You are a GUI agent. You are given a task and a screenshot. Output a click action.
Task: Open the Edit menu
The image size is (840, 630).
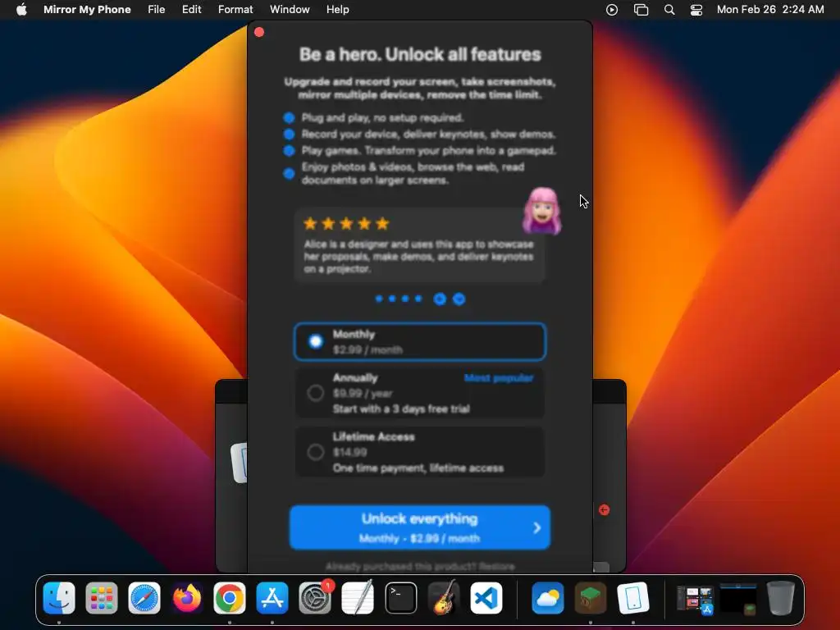[191, 10]
